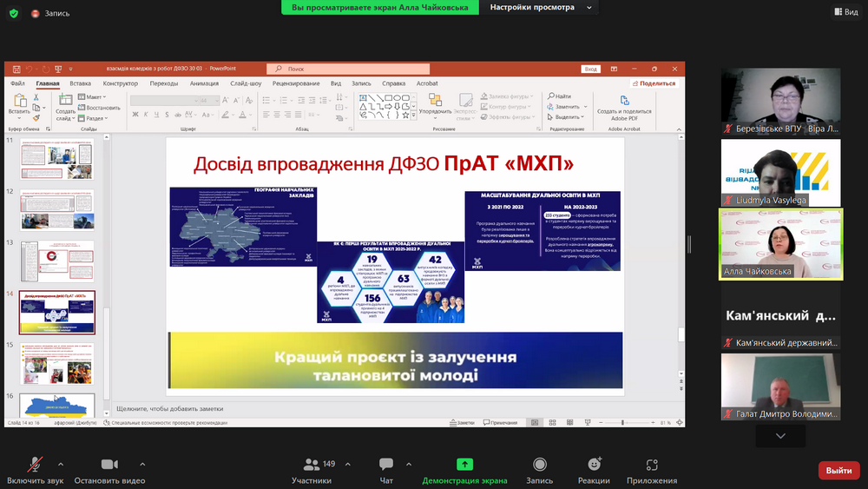Open Выделить select dropdown
This screenshot has width=868, height=489.
pyautogui.click(x=566, y=117)
